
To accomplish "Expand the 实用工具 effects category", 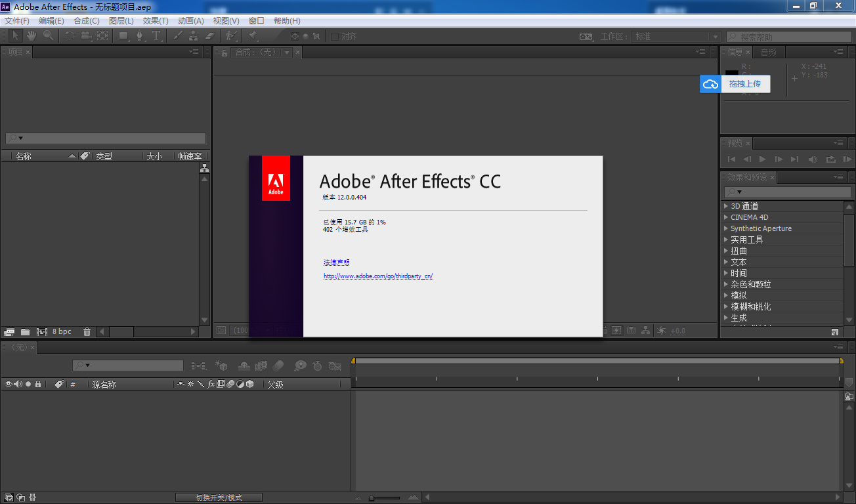I will [725, 240].
